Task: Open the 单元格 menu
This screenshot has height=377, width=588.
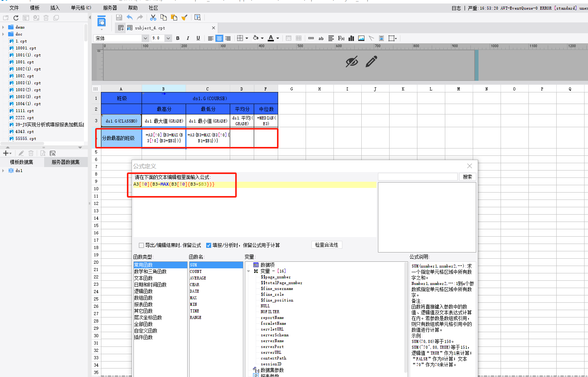Action: (x=81, y=8)
